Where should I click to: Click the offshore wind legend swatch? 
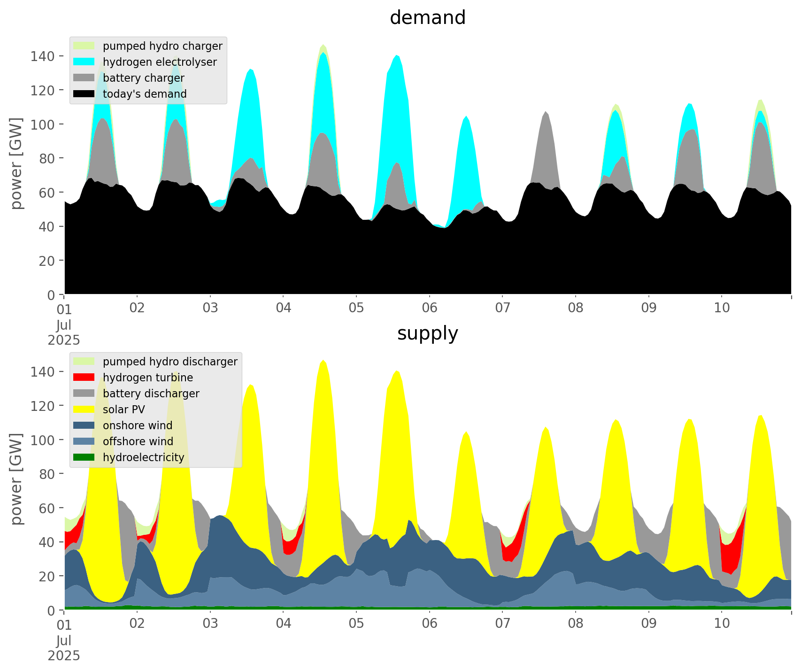(x=84, y=441)
